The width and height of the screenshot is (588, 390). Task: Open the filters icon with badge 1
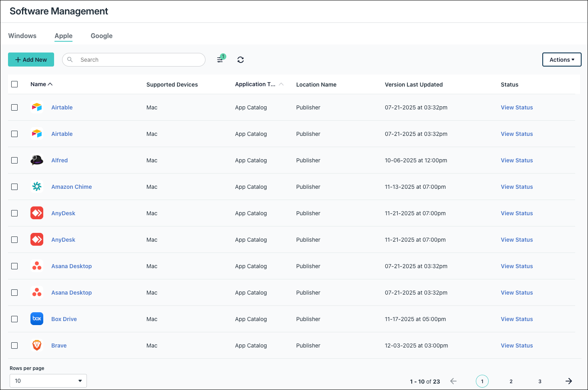[220, 59]
